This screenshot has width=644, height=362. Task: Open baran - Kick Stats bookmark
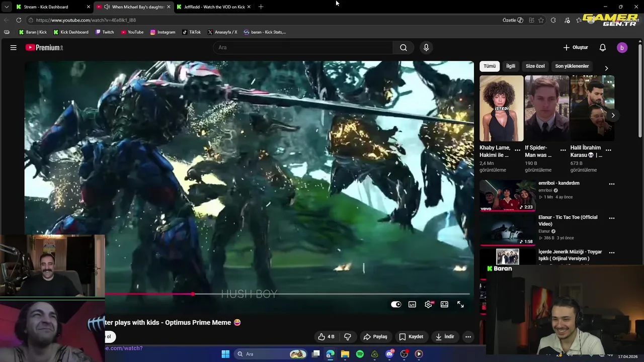click(x=265, y=32)
